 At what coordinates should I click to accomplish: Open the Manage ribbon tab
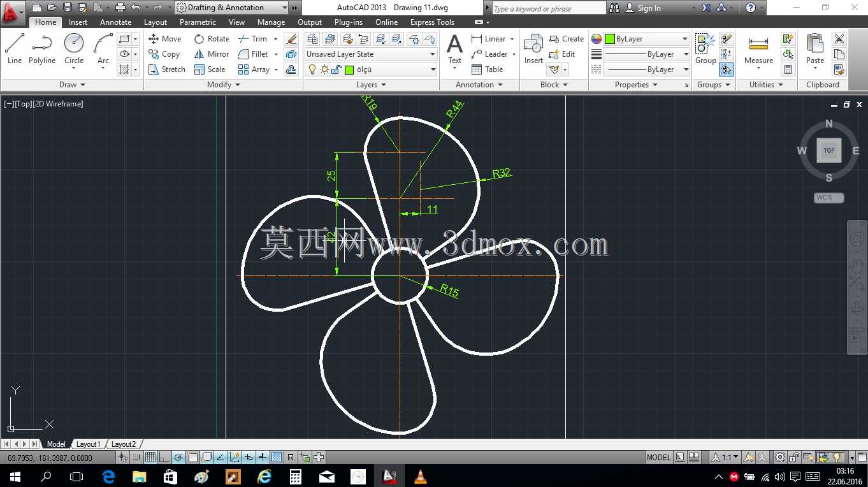[x=271, y=22]
